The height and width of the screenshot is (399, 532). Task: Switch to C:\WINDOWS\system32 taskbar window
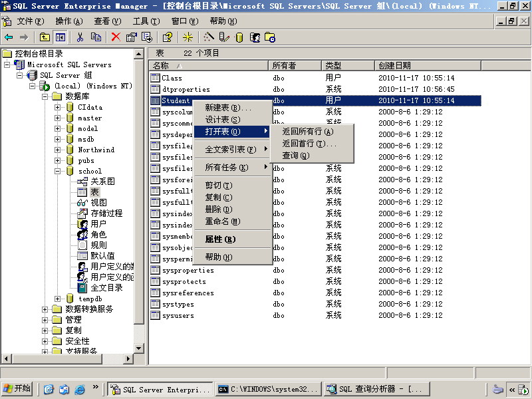coord(269,389)
